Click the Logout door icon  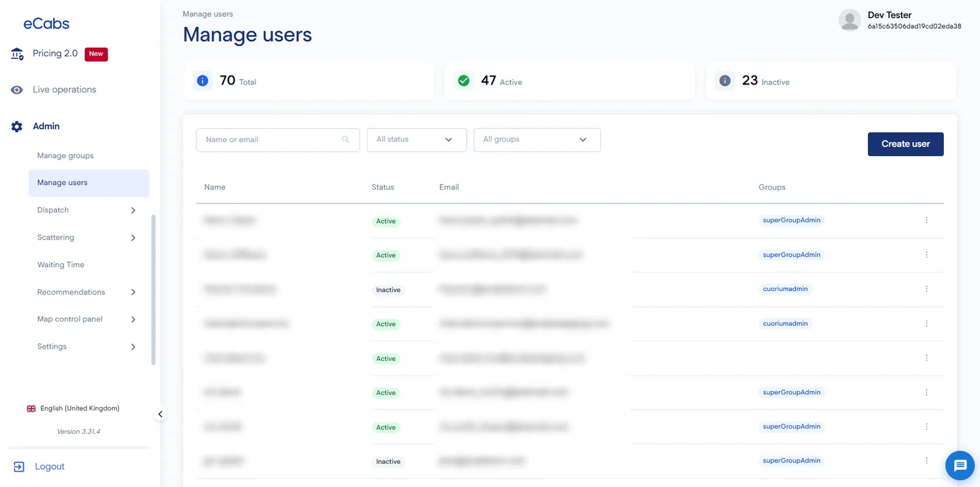point(19,467)
